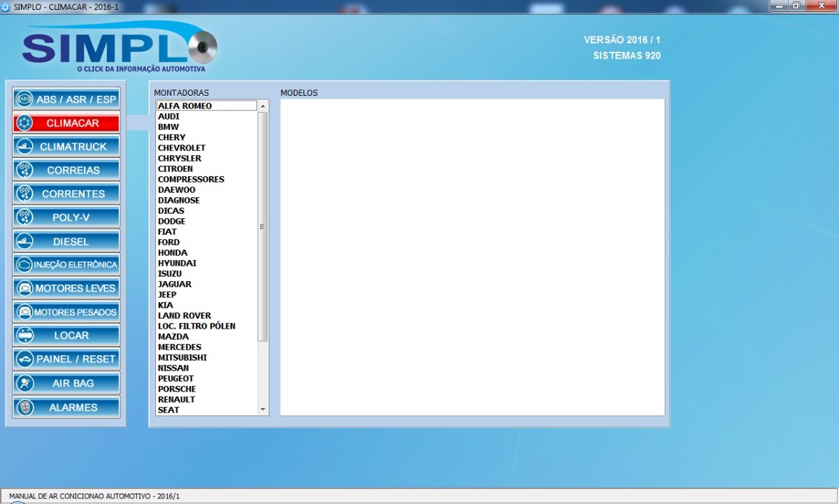Select HONDA manufacturer
Screen dimensions: 839x504
pos(206,252)
